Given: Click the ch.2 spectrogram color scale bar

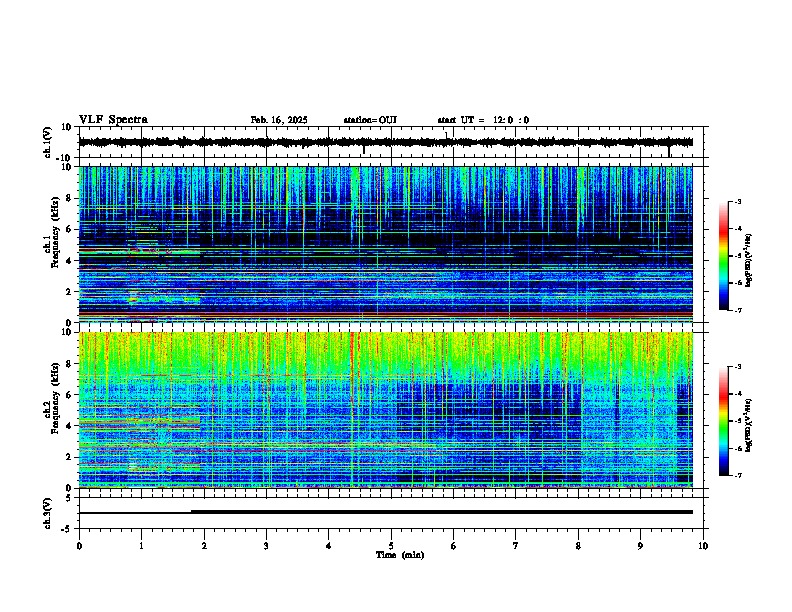Looking at the screenshot, I should (723, 421).
